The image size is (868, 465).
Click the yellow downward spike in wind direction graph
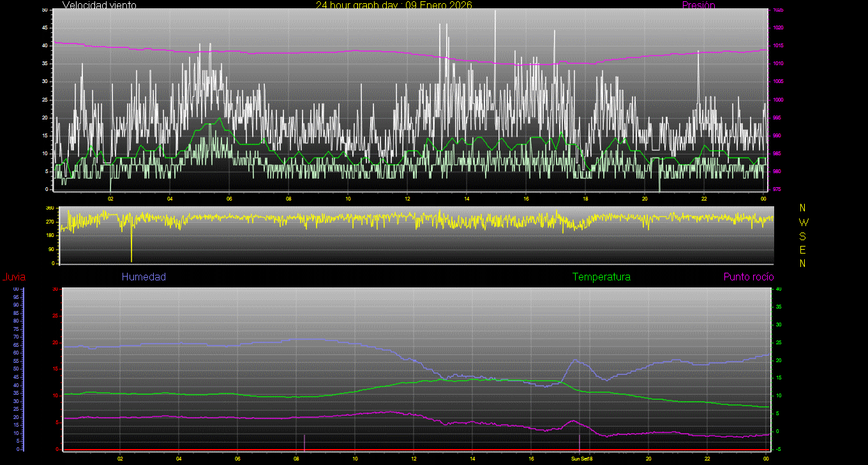(x=131, y=246)
